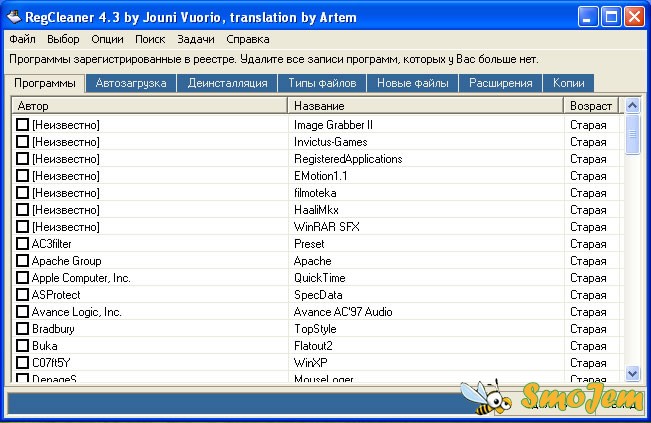Maximize the RegCleaner window
The image size is (651, 423).
click(611, 17)
